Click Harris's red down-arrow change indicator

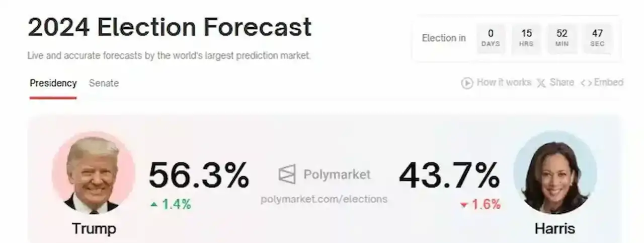(x=464, y=205)
